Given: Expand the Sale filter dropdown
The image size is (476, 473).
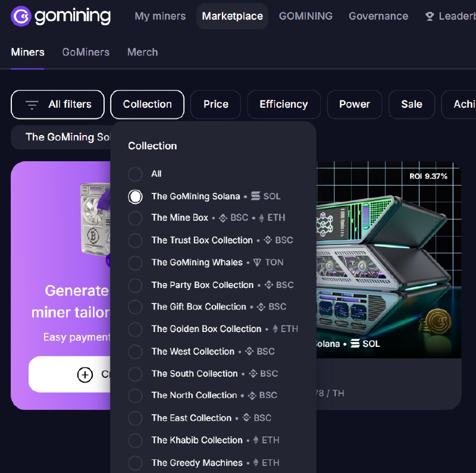Looking at the screenshot, I should pyautogui.click(x=412, y=105).
